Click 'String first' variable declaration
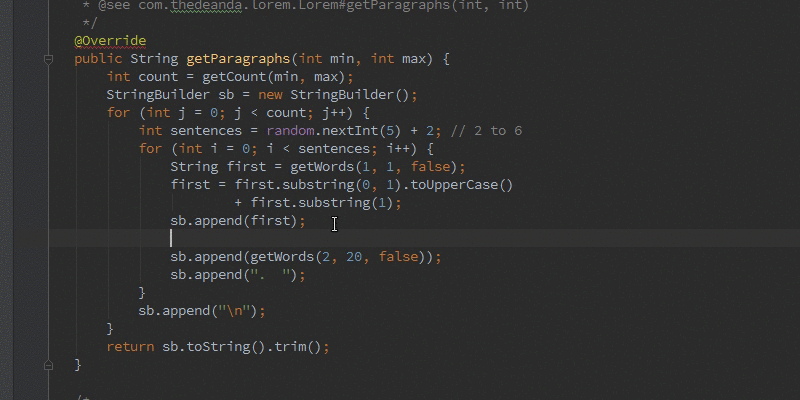This screenshot has height=400, width=800. tap(218, 167)
